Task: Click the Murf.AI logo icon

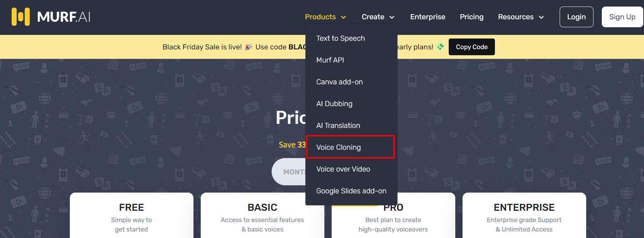Action: [x=21, y=17]
